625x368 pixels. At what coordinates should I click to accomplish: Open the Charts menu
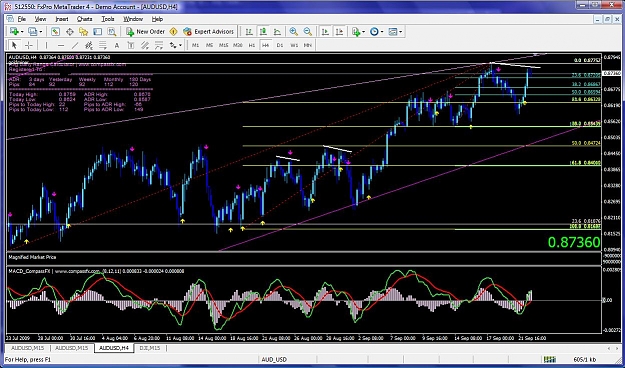(85, 19)
